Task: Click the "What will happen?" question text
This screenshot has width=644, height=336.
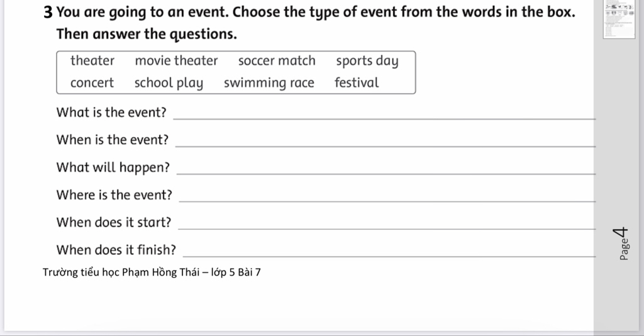Action: click(113, 167)
